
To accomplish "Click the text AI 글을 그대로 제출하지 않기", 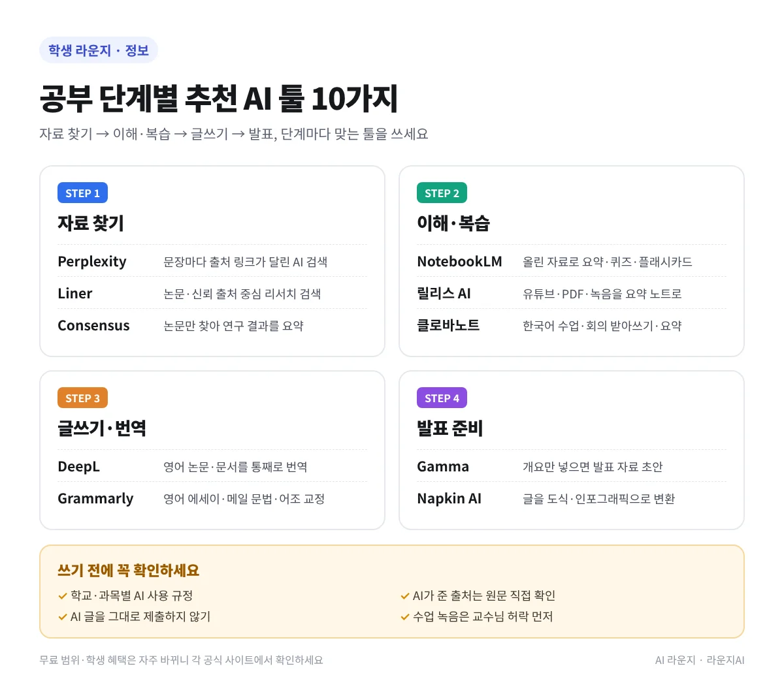I will pos(140,616).
